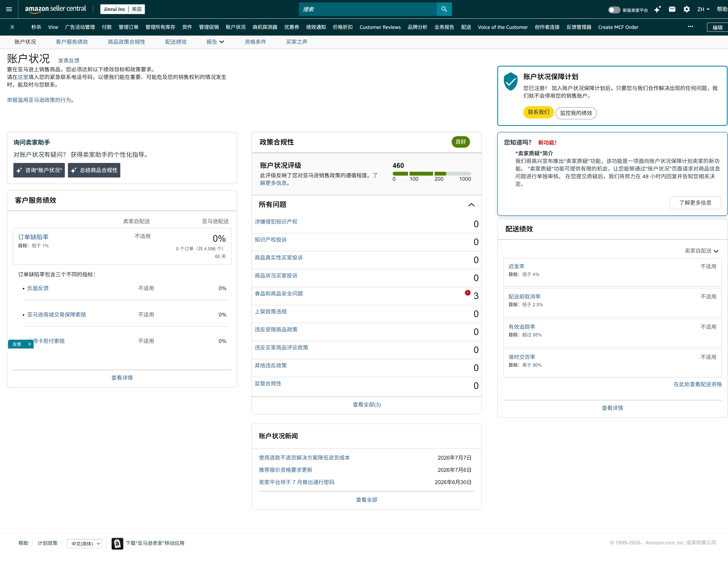
Task: Click the 总结商品合规性 button
Action: click(94, 170)
